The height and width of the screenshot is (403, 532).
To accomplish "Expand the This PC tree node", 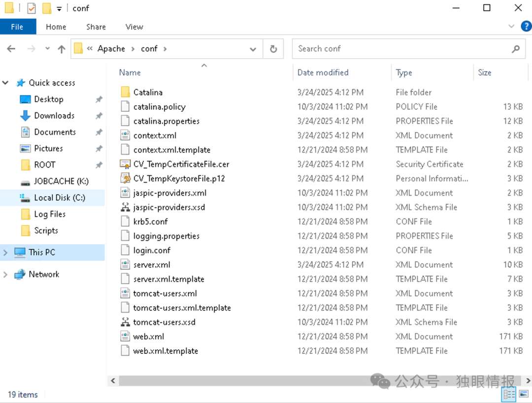I will [5, 252].
